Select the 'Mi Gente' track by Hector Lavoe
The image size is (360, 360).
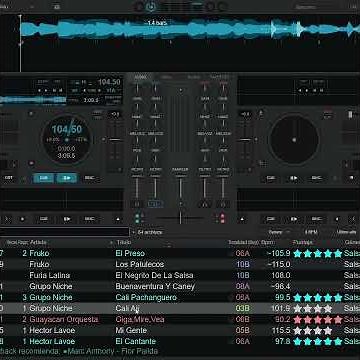180,330
